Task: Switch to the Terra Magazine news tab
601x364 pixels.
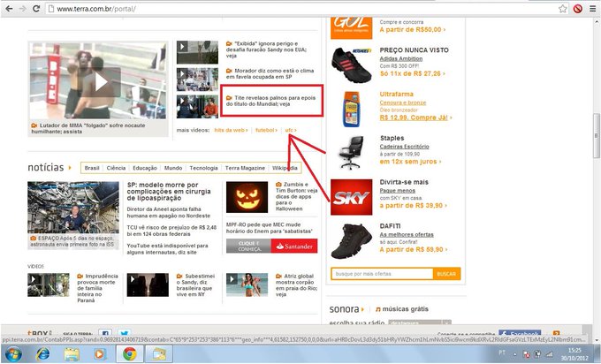Action: coord(245,168)
